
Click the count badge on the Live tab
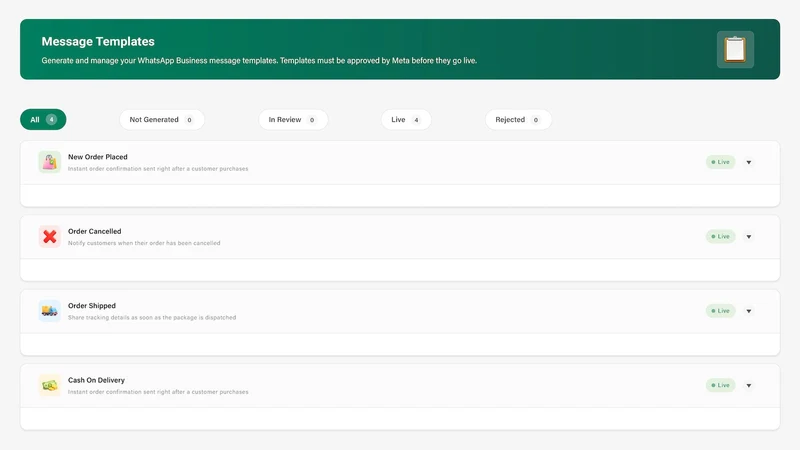(416, 120)
